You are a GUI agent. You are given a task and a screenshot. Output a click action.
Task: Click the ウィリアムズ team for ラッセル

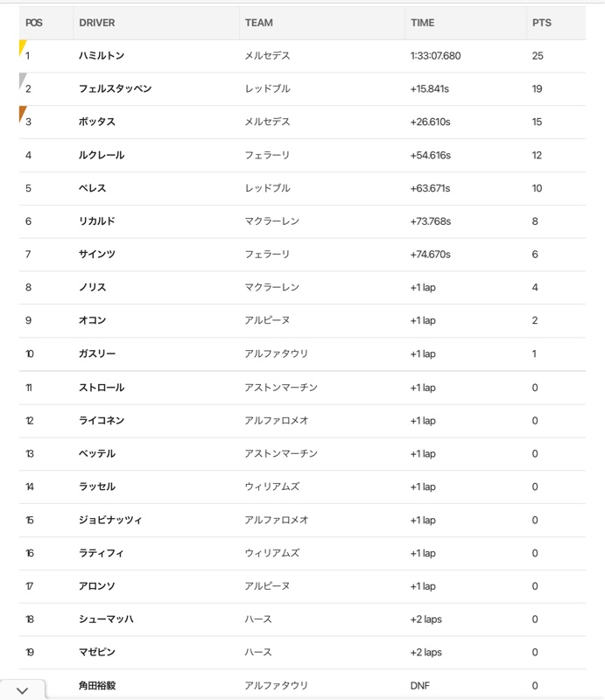pos(271,486)
